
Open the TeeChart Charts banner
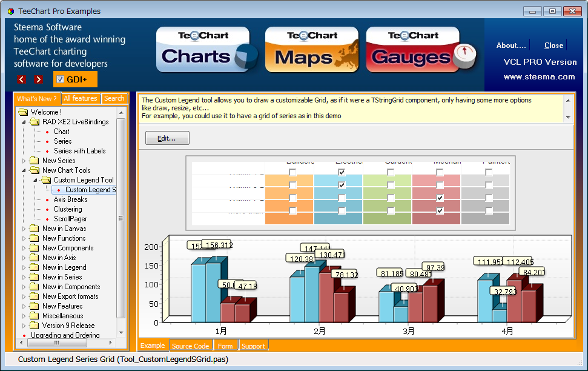(x=206, y=50)
